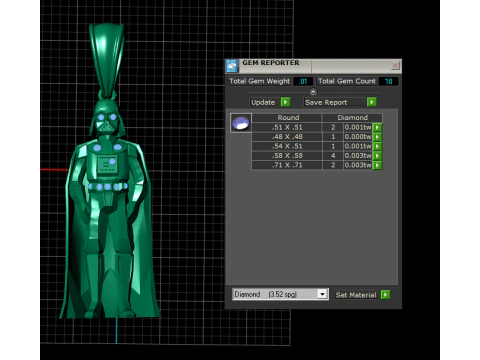This screenshot has height=360, width=480.
Task: Close the Gem Reporter panel
Action: click(x=395, y=65)
